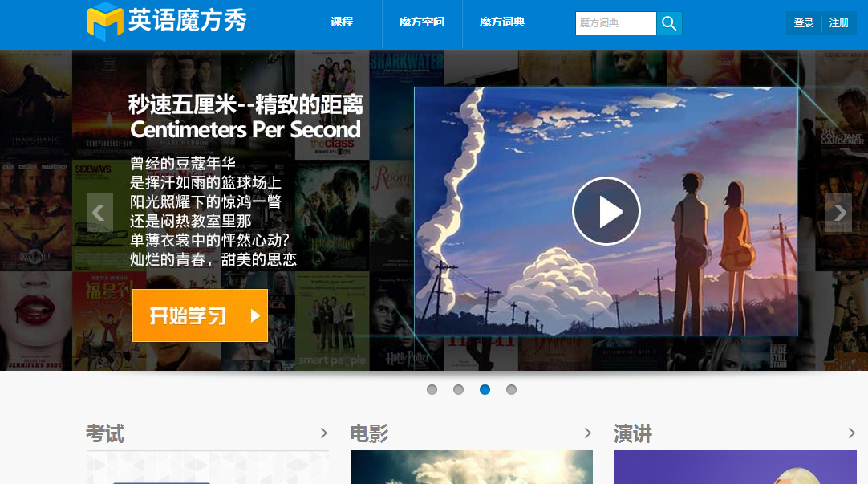Open the 课程 menu item
This screenshot has width=868, height=484.
[342, 22]
